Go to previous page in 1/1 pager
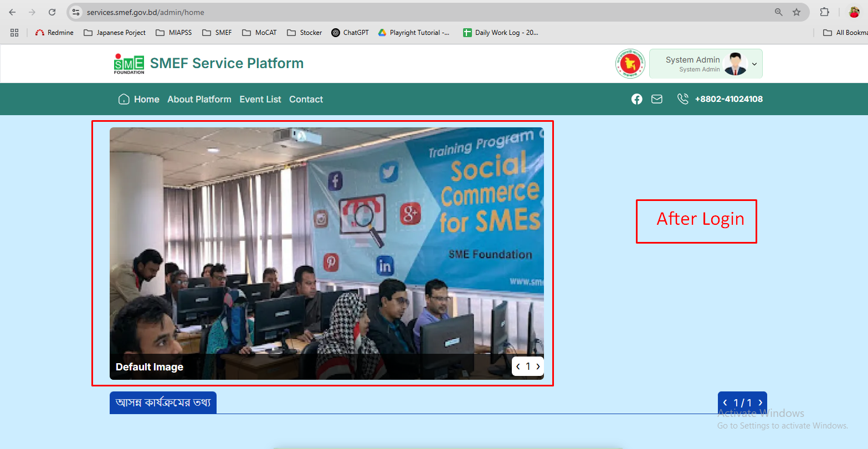The image size is (868, 449). [x=725, y=402]
